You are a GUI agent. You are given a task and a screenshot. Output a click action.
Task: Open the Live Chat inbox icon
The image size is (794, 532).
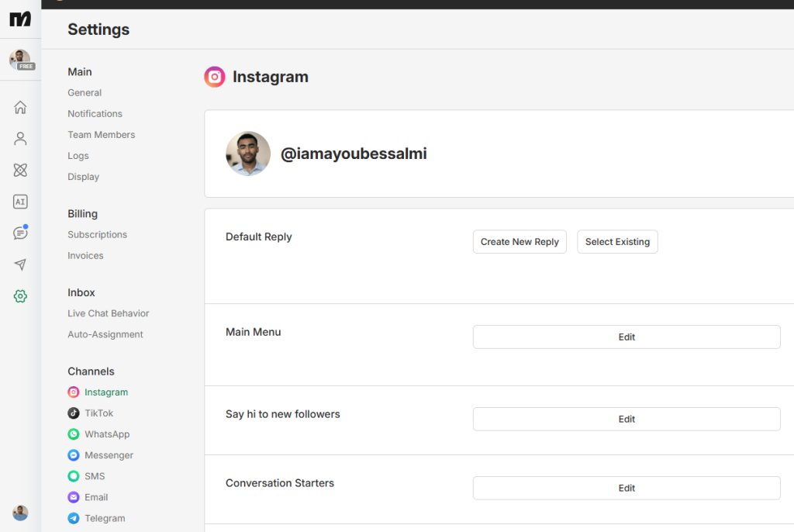click(x=20, y=232)
